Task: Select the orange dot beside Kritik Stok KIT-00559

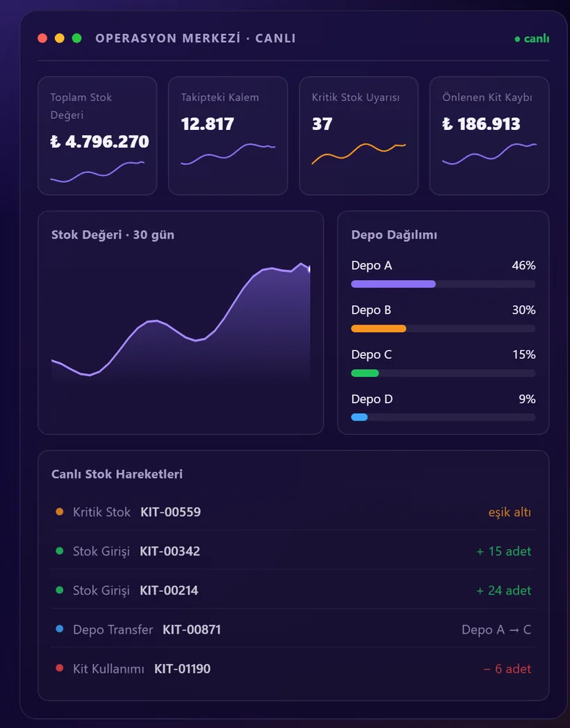Action: (59, 512)
